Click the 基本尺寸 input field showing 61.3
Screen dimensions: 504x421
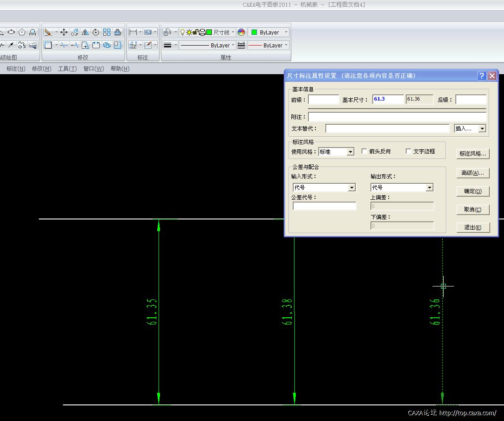coord(388,99)
